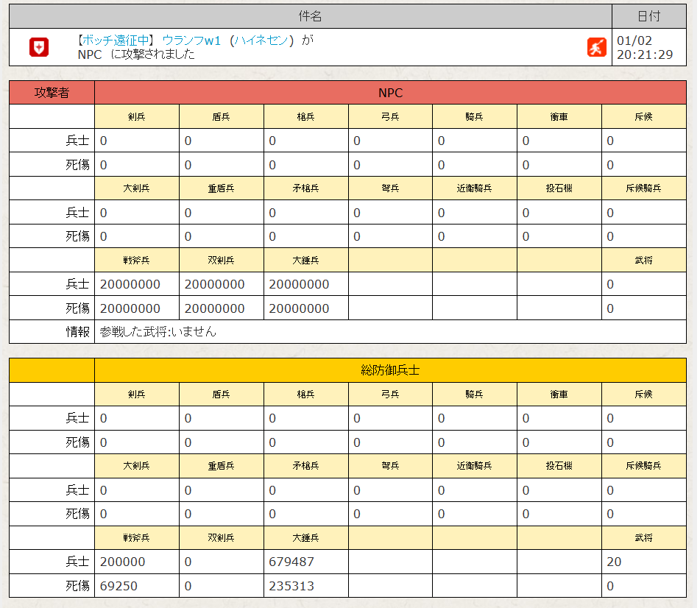This screenshot has width=700, height=608.
Task: Open the ハイネセン base link
Action: [261, 40]
